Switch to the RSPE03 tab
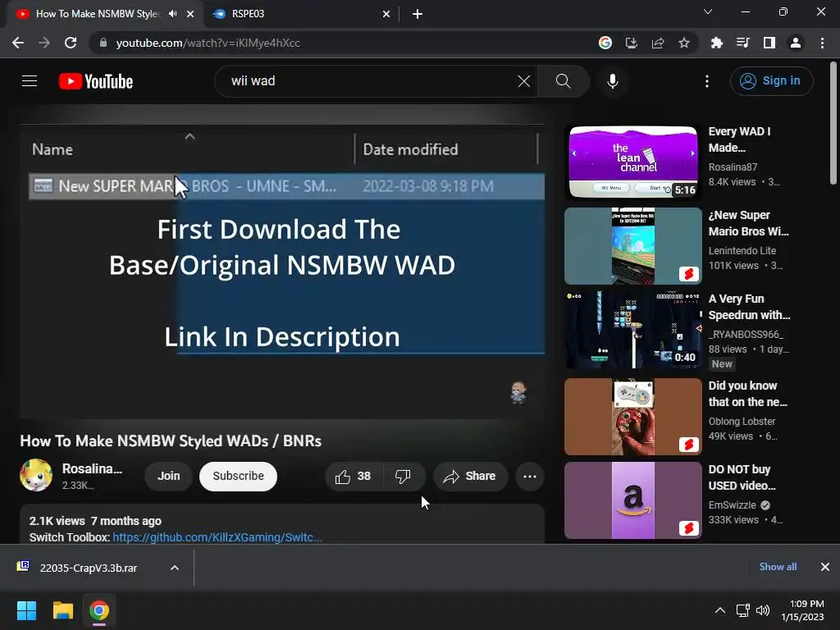Screen dimensions: 840x630 tap(302, 14)
